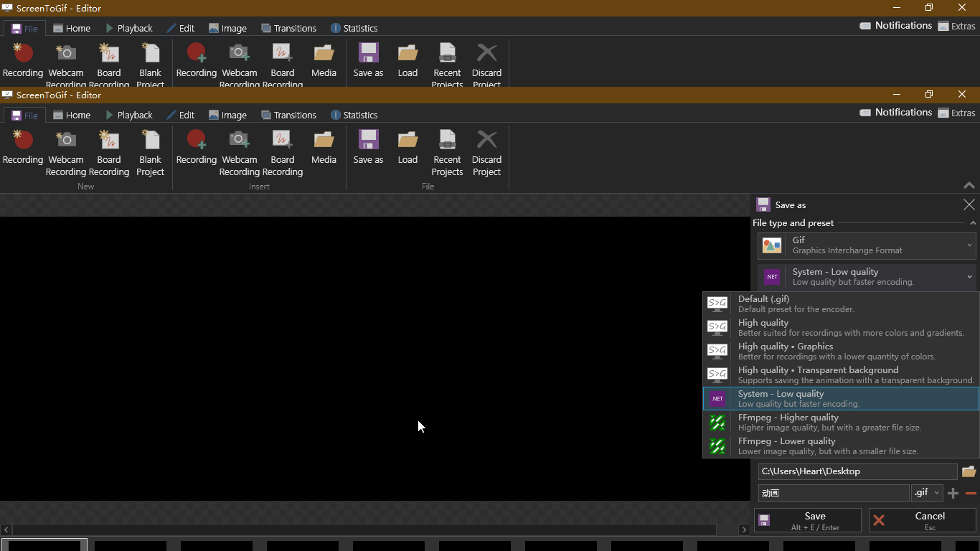The image size is (980, 551).
Task: Collapse the File type and preset section
Action: tap(973, 223)
